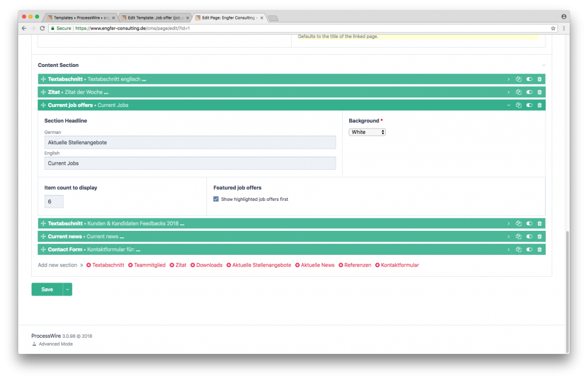
Task: Open the Background dropdown set to White
Action: [x=367, y=132]
